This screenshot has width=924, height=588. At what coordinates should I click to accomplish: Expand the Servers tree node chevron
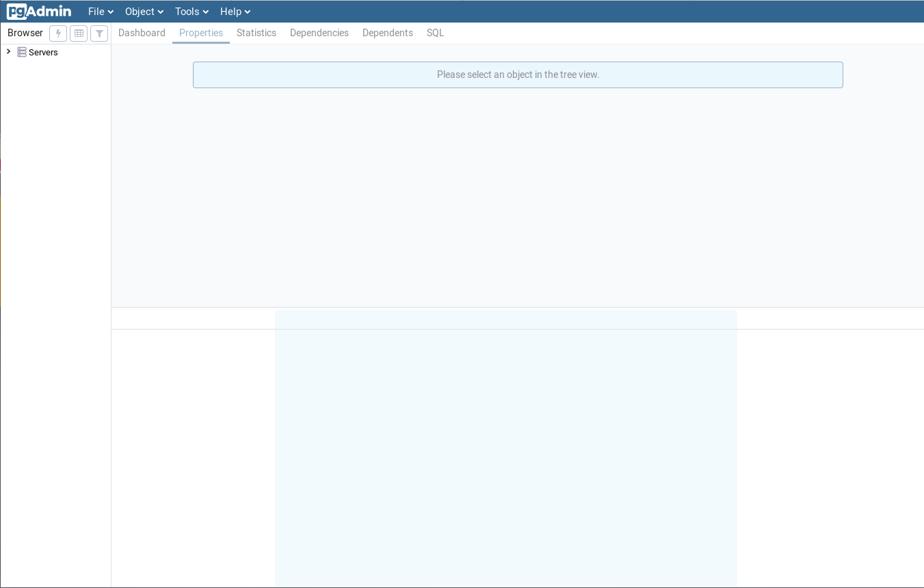(x=8, y=51)
